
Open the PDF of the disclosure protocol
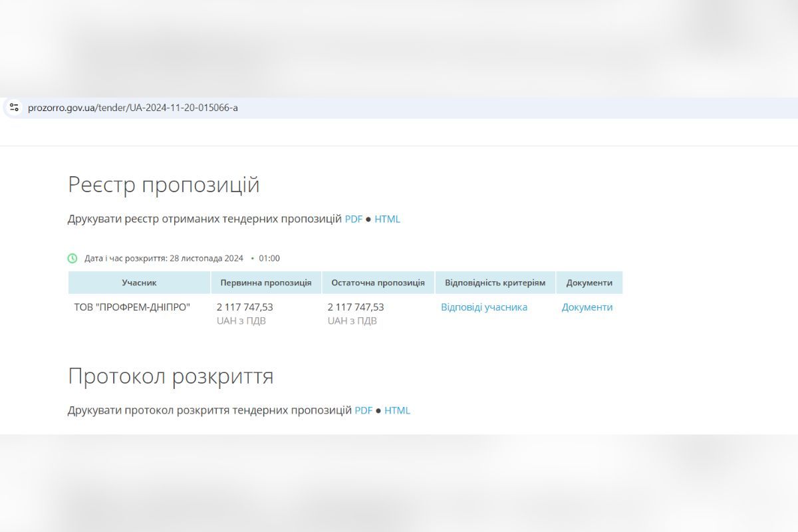tap(363, 410)
